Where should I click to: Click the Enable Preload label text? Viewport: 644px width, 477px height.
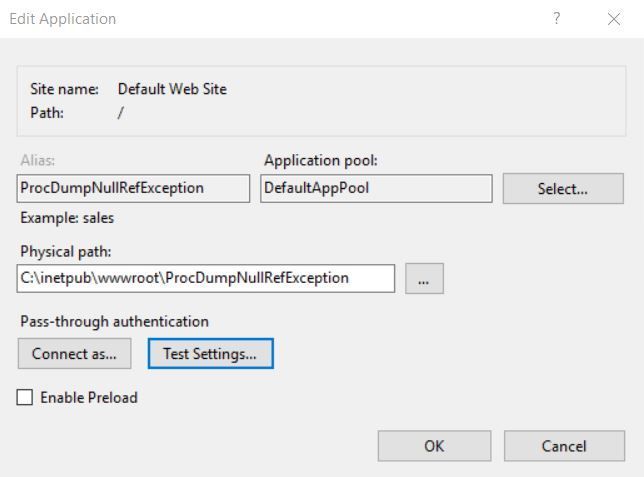[x=89, y=398]
